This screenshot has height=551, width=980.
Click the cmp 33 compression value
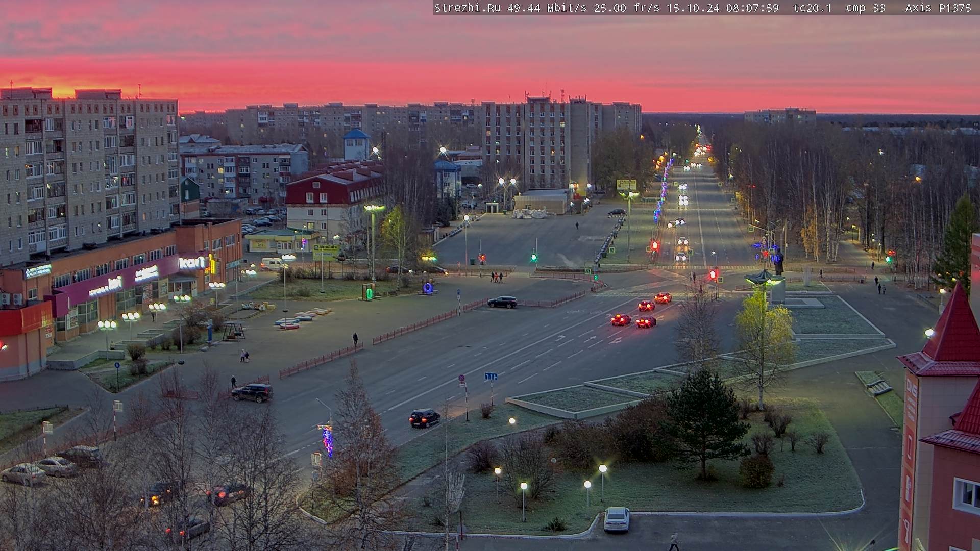click(x=866, y=8)
